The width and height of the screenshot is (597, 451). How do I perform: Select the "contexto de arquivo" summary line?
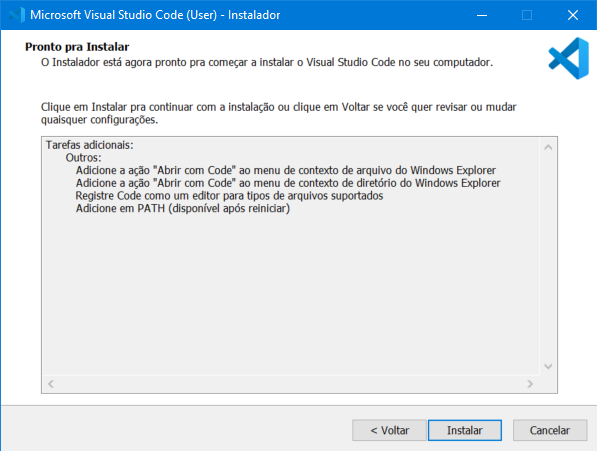click(x=286, y=170)
